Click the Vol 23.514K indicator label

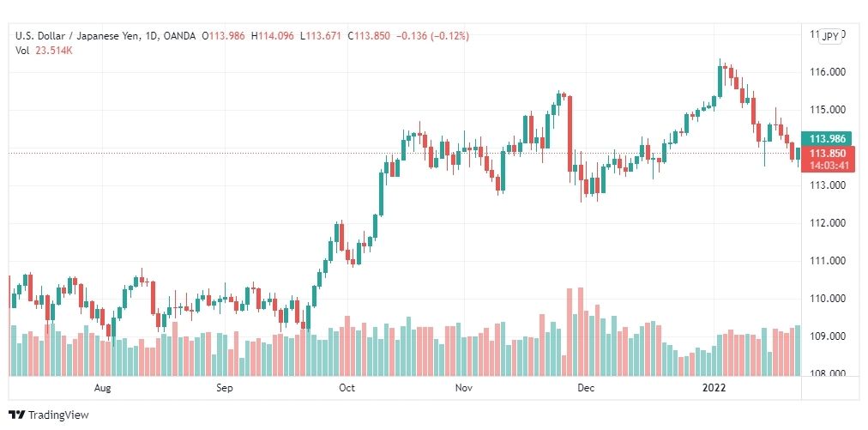(x=45, y=51)
